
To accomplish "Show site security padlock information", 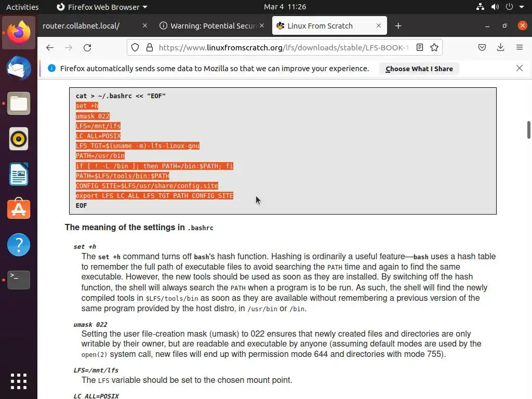I will 149,47.
